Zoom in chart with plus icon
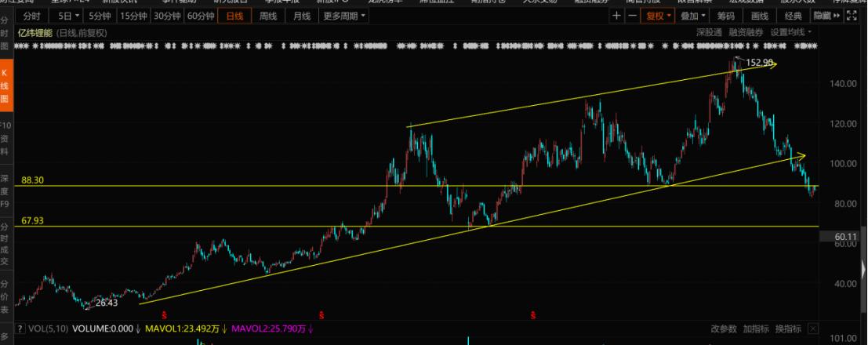868x345 pixels. pyautogui.click(x=616, y=16)
